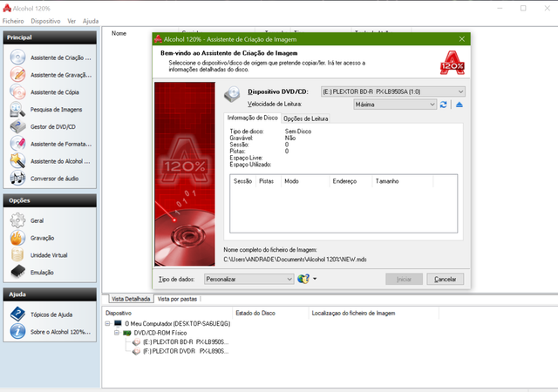Open the Velocidade de Leitura dropdown
558x392 pixels.
coord(395,105)
